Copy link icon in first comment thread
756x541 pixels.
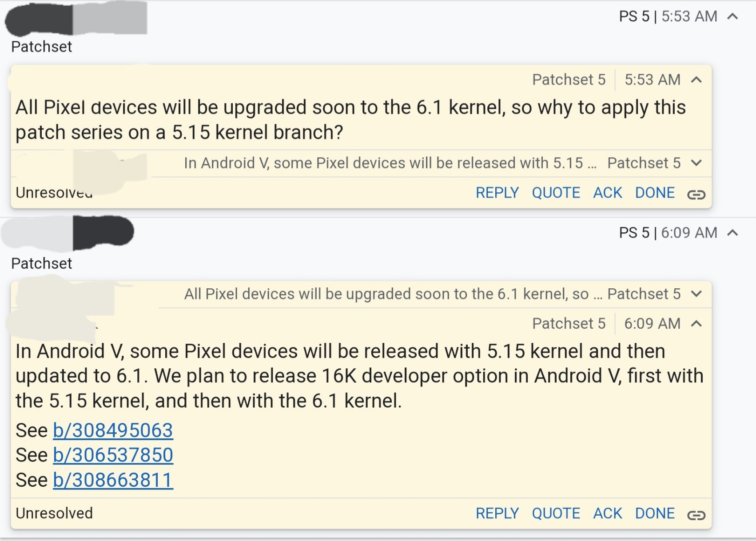pyautogui.click(x=696, y=194)
